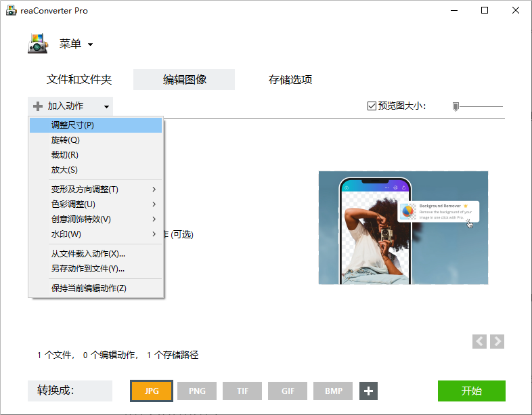Select 保持当前编辑动作(Z) entry
532x415 pixels.
click(95, 288)
